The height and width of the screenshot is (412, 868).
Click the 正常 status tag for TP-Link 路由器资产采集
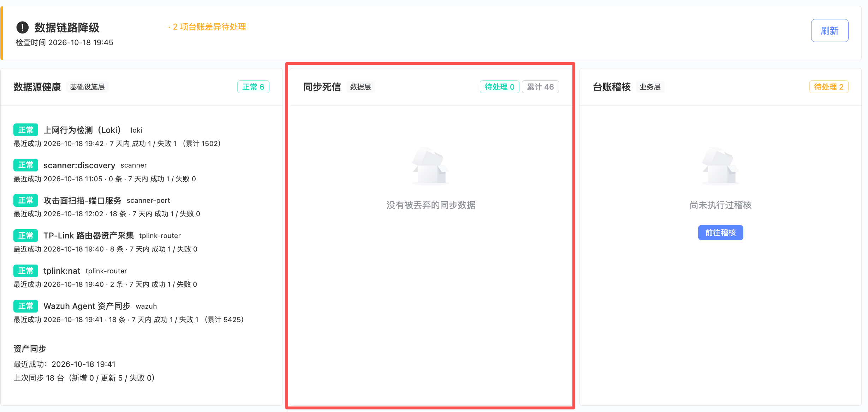coord(26,236)
